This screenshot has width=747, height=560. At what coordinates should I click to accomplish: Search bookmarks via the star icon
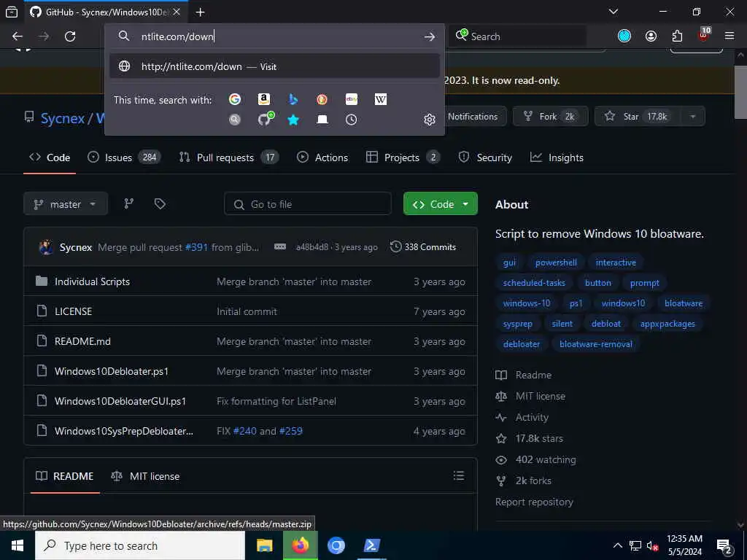point(293,120)
